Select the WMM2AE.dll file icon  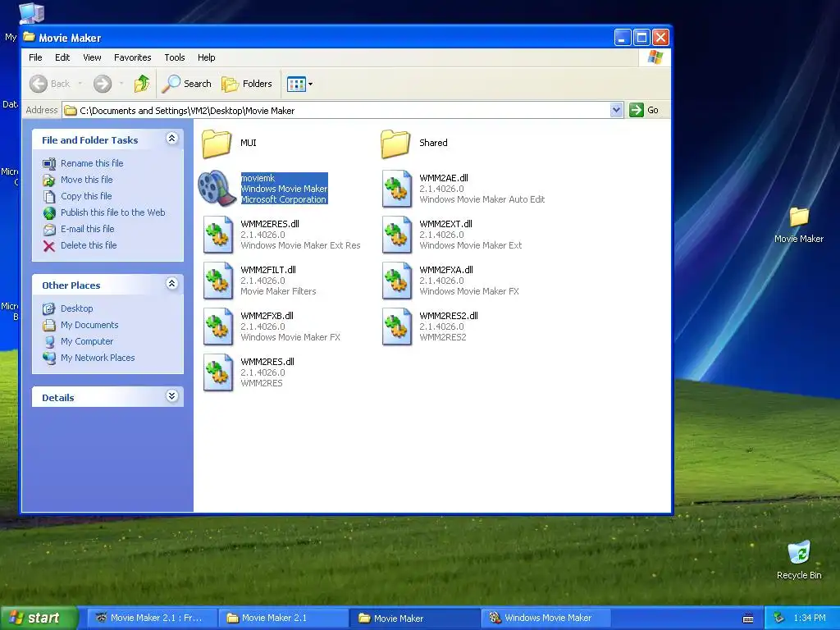[396, 189]
